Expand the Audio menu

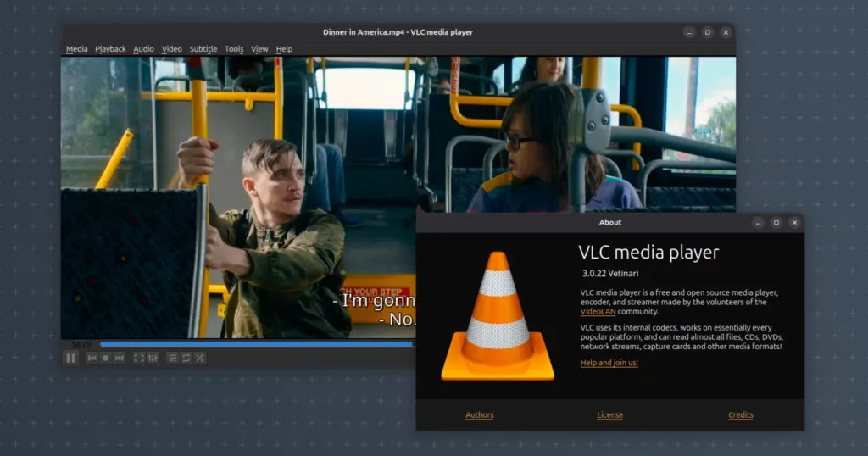143,49
